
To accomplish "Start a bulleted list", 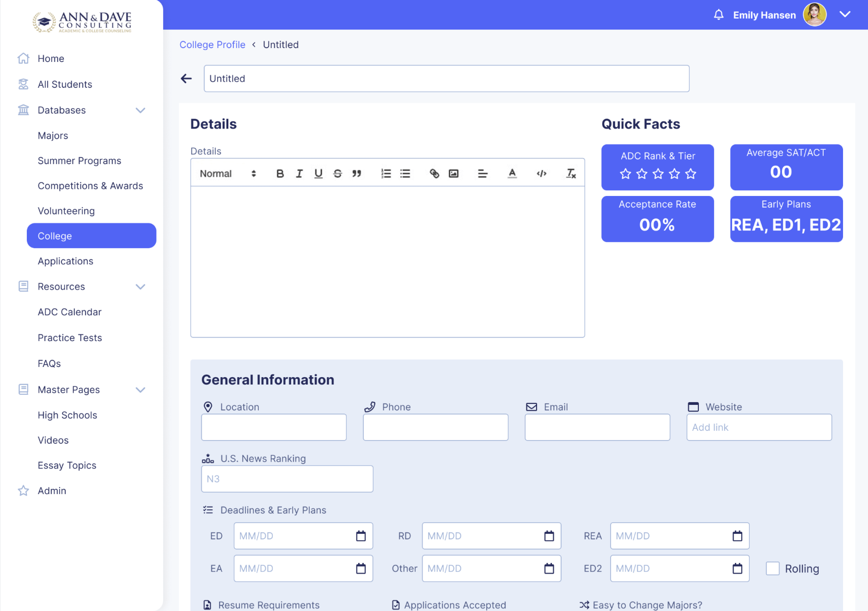I will (x=405, y=173).
